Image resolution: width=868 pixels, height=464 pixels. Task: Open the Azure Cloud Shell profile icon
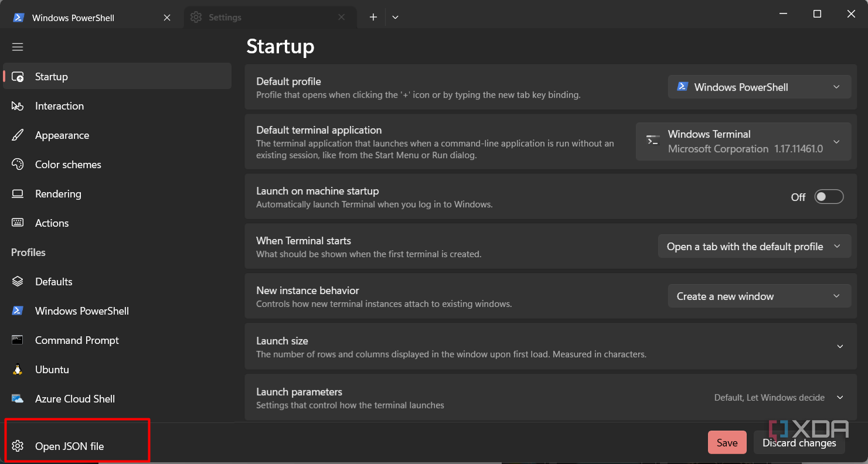(18, 399)
